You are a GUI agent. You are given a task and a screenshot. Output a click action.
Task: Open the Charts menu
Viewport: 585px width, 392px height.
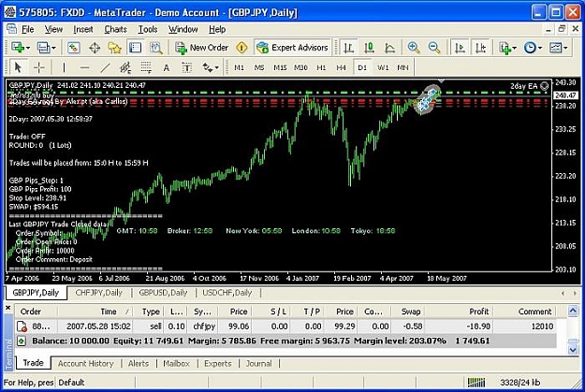pyautogui.click(x=115, y=29)
